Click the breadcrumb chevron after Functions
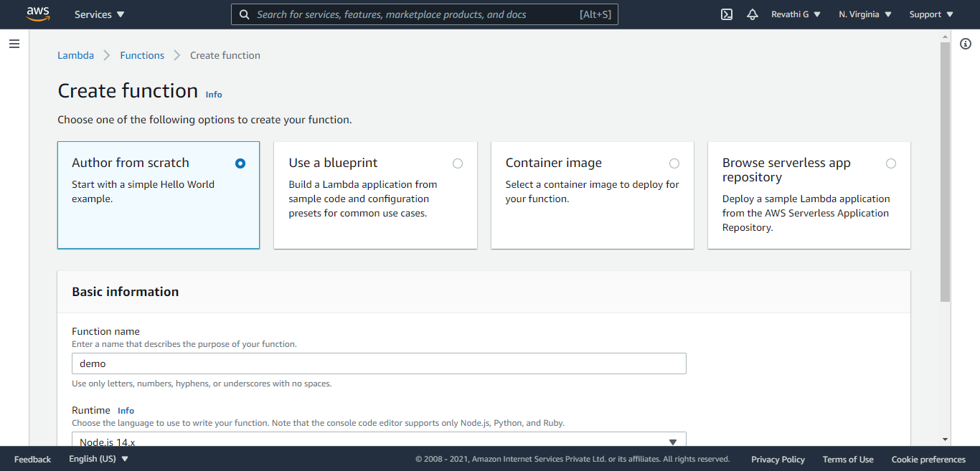 tap(177, 55)
